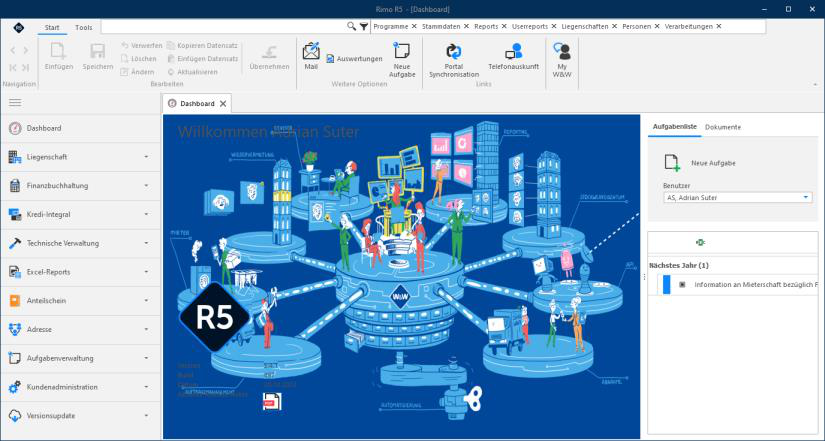Remove the Stammdaten filter tag
Image resolution: width=825 pixels, height=441 pixels.
[466, 26]
